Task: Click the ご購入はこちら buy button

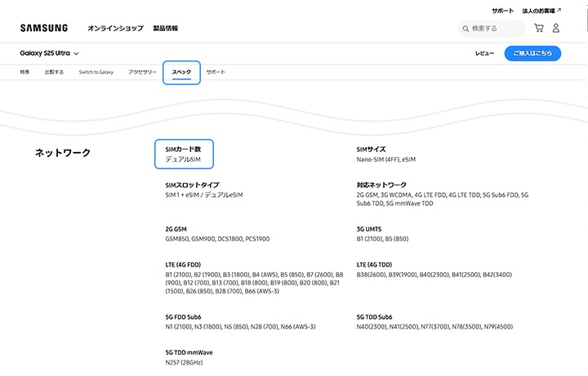Action: coord(532,53)
